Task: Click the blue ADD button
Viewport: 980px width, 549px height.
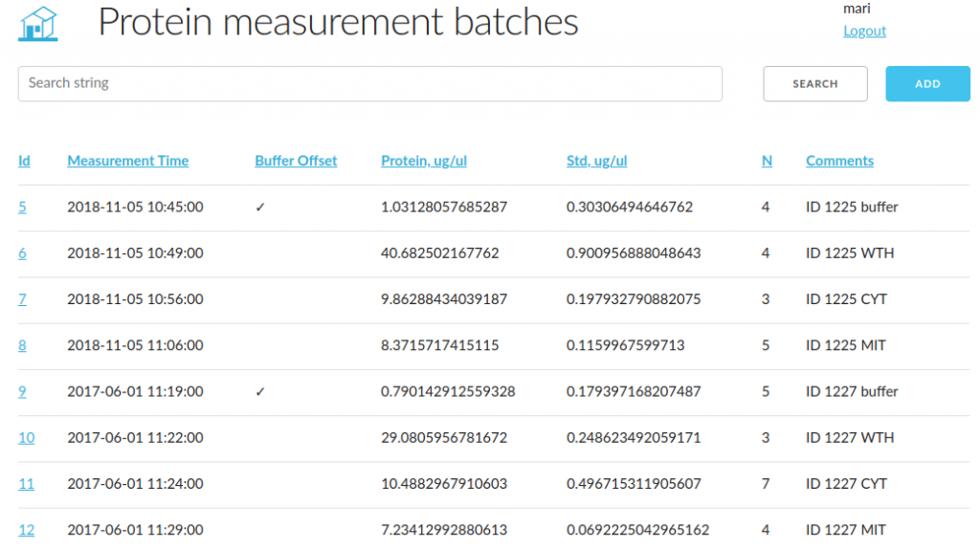Action: click(927, 84)
